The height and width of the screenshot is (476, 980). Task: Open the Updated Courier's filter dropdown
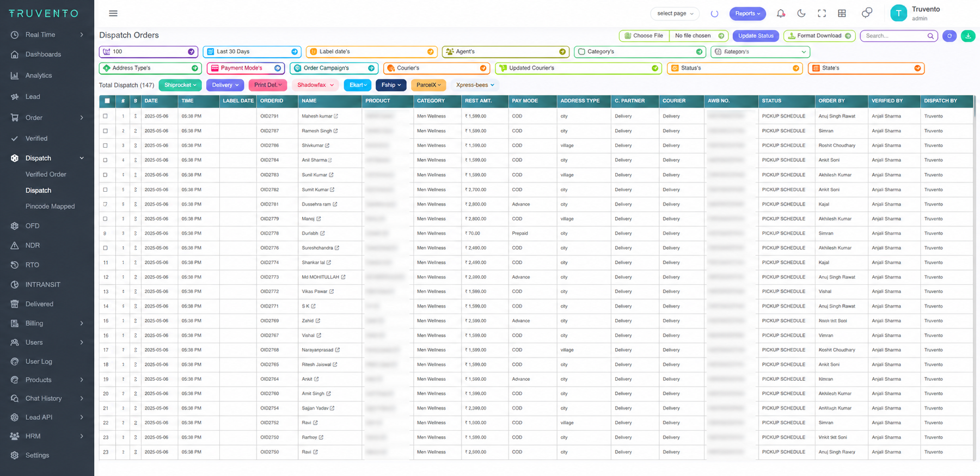[578, 68]
